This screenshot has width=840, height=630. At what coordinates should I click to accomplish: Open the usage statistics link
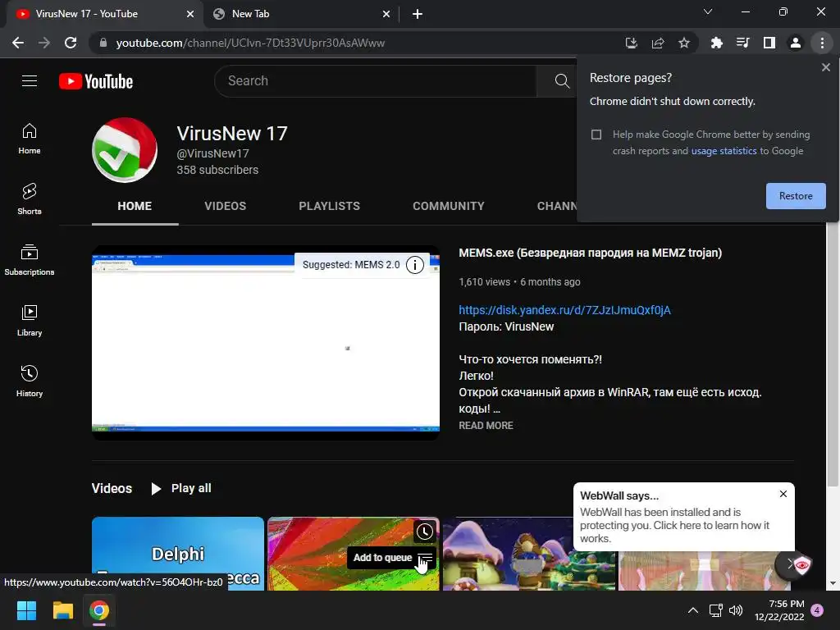(x=724, y=151)
